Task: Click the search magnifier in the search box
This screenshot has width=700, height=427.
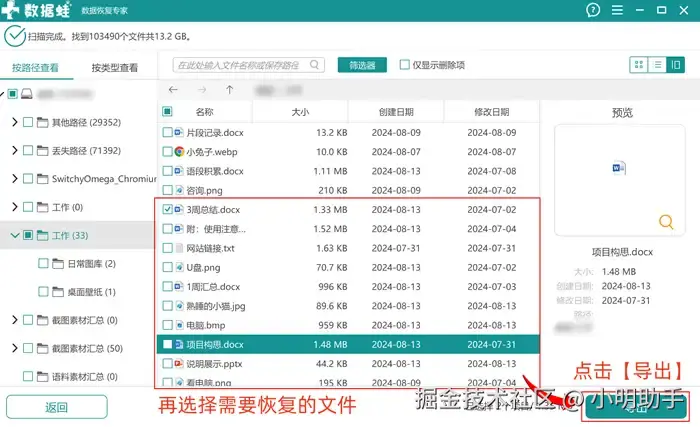Action: click(314, 65)
